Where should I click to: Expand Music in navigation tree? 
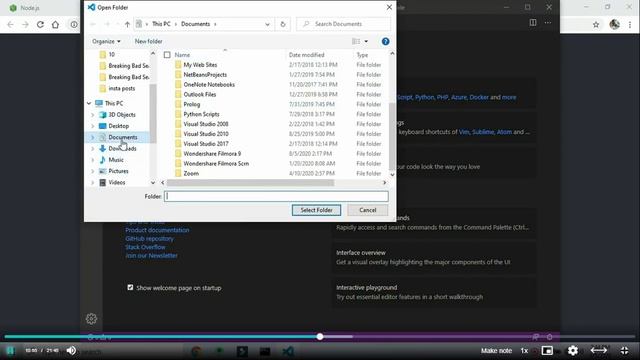[x=93, y=160]
